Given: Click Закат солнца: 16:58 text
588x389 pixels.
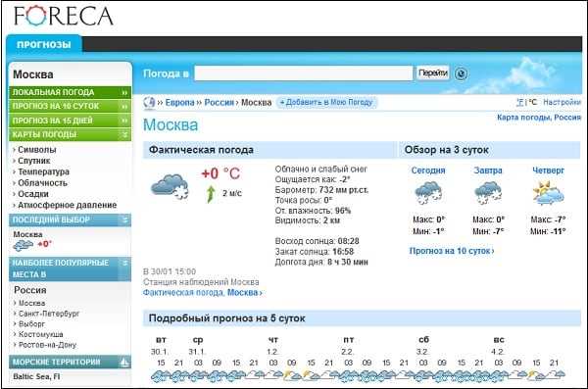Looking at the screenshot, I should point(315,251).
